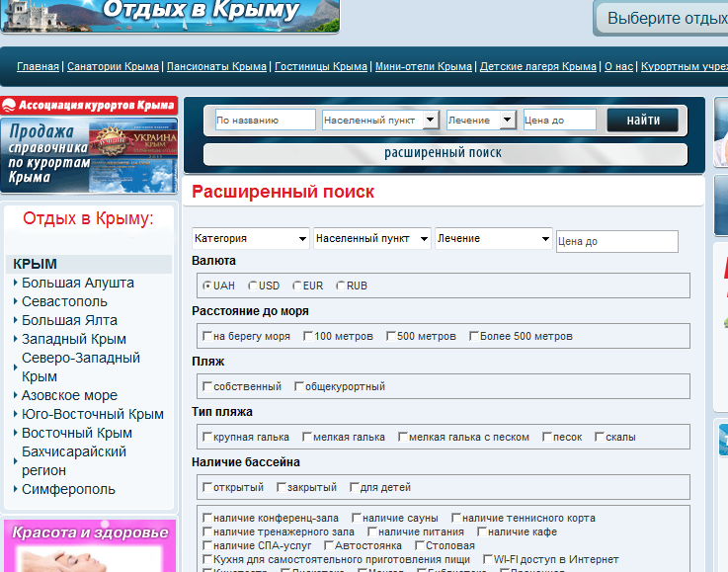728x572 pixels.
Task: Select the EUR currency radio button
Action: [296, 286]
